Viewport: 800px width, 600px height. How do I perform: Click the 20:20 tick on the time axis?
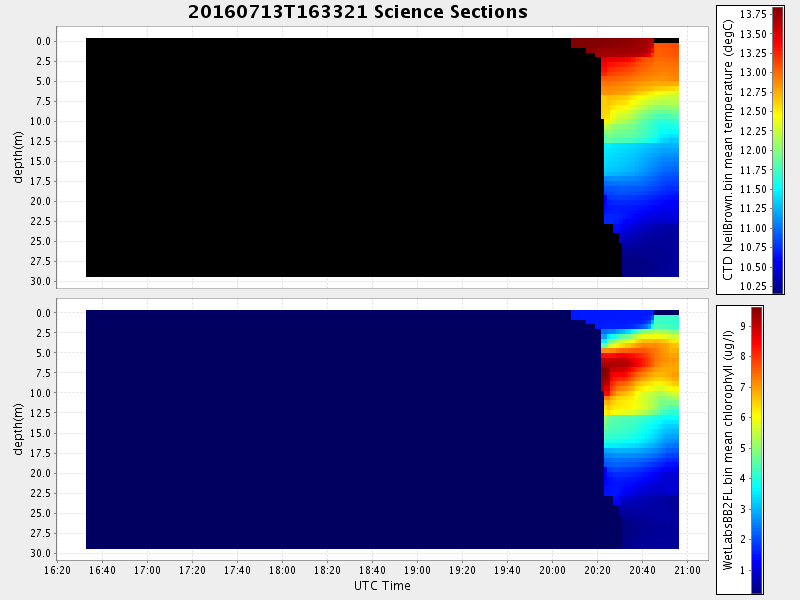point(598,570)
